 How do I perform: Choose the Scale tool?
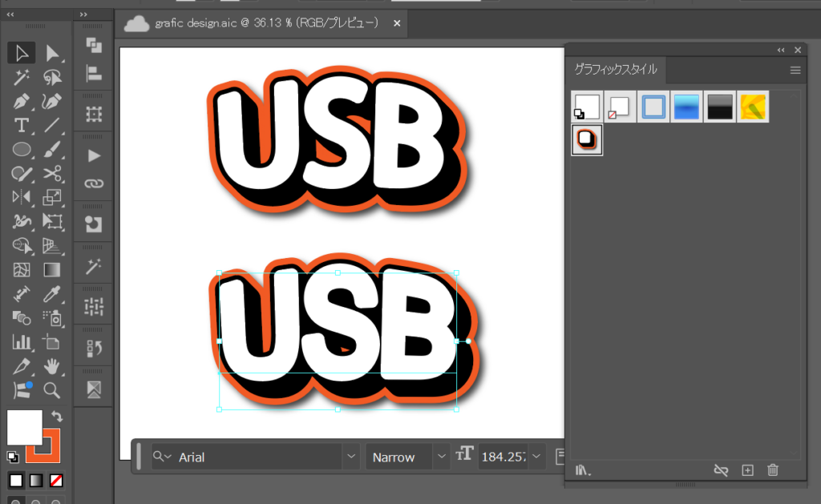[52, 197]
